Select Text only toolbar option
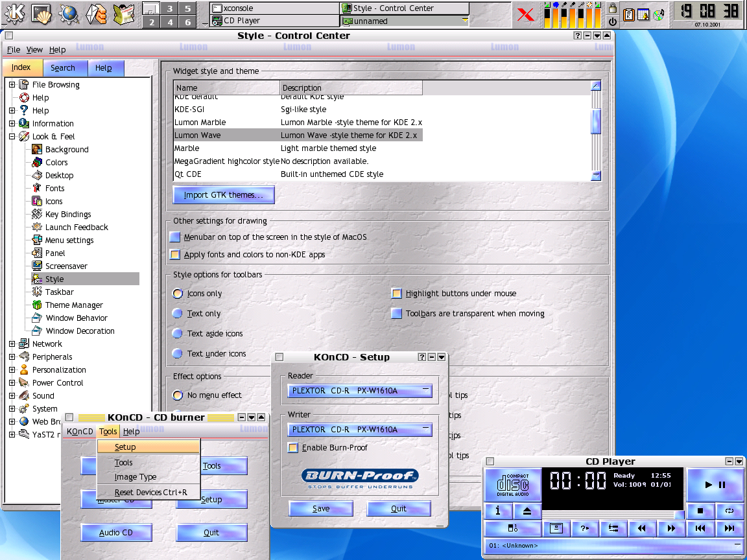The height and width of the screenshot is (560, 747). point(177,313)
